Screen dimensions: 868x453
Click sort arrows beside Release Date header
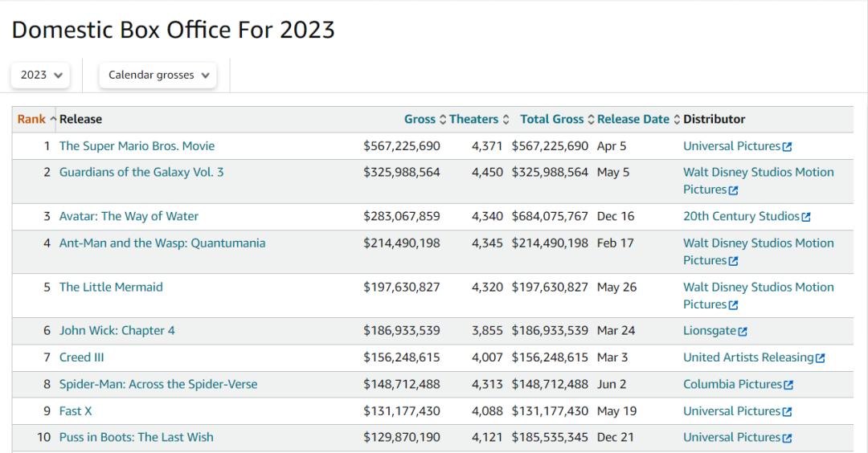click(x=677, y=120)
